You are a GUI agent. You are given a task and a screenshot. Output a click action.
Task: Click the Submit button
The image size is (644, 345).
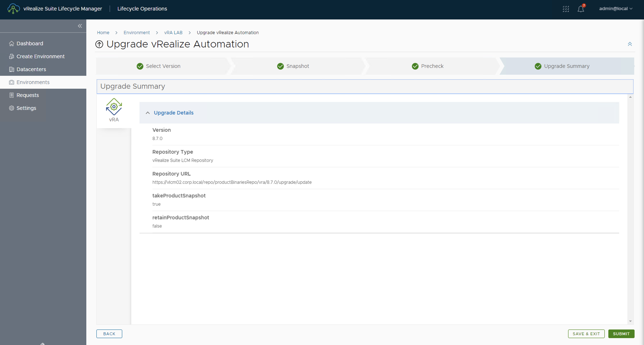point(621,334)
